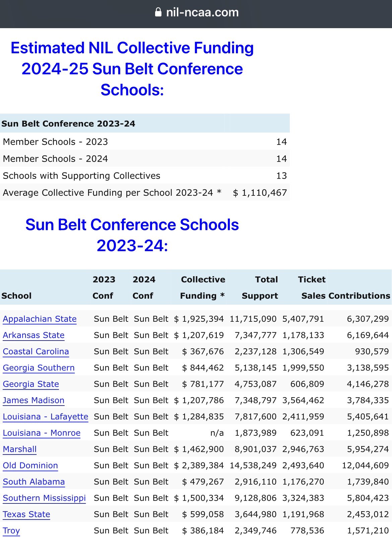Viewport: 392px width, 545px height.
Task: Click the Average Collective Funding per School label
Action: 112,193
